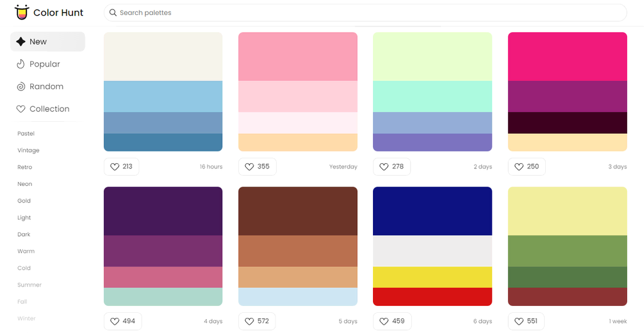Click the Color Hunt site title

(x=58, y=13)
